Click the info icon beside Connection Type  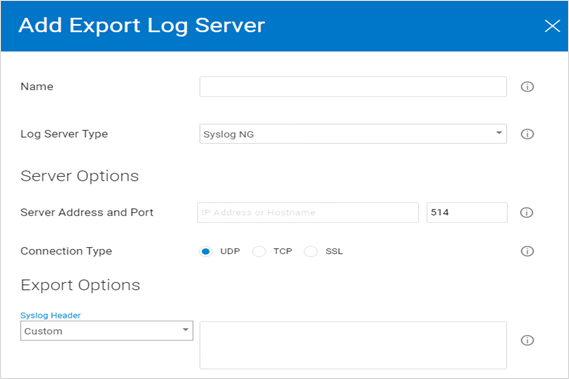click(x=527, y=251)
